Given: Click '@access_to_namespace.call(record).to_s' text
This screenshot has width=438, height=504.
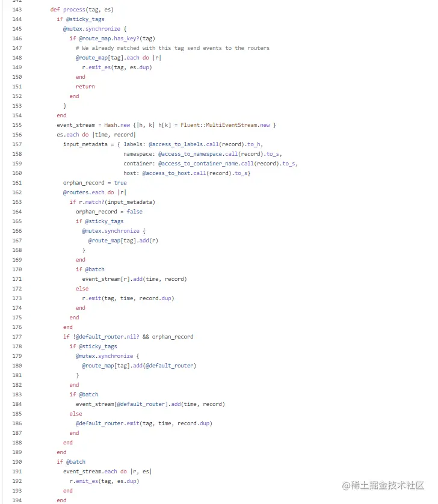Looking at the screenshot, I should (218, 154).
